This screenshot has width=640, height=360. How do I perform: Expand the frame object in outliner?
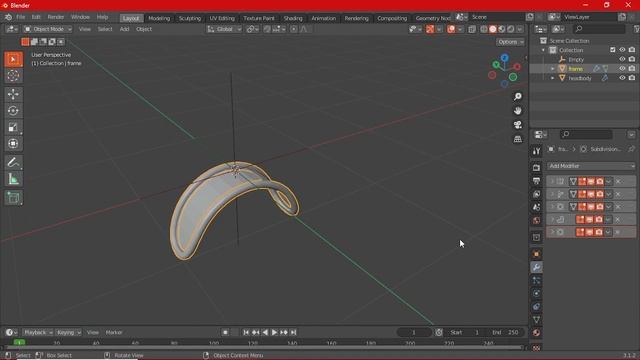click(553, 69)
